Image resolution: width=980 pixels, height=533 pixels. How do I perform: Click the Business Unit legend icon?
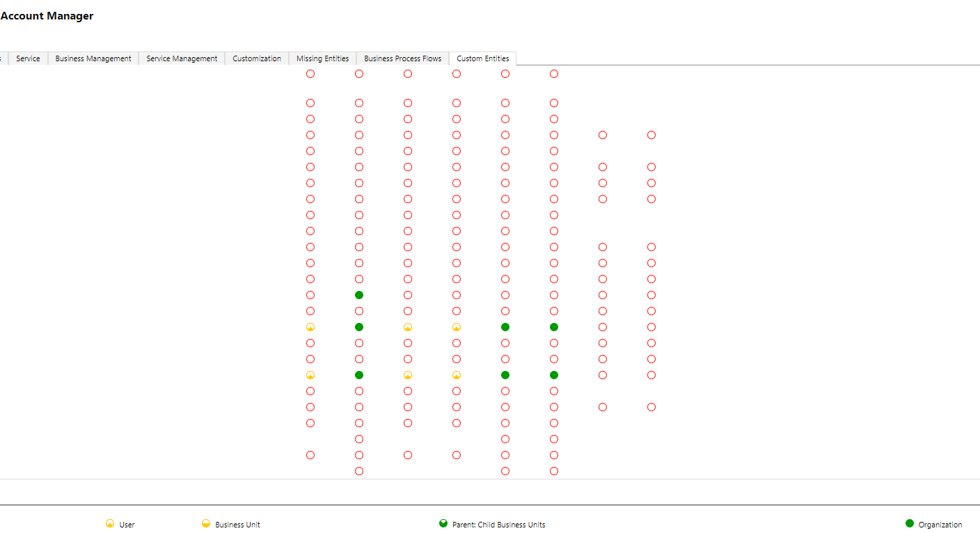pos(205,524)
